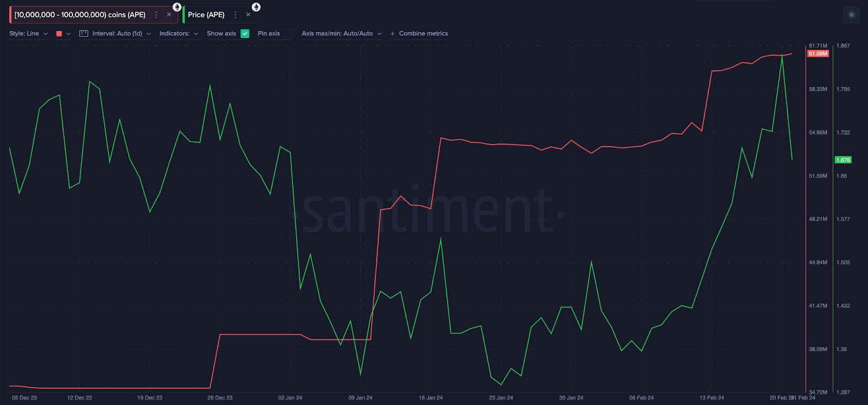Click the 05 Dec 23 date label
Image resolution: width=868 pixels, height=405 pixels.
[24, 398]
